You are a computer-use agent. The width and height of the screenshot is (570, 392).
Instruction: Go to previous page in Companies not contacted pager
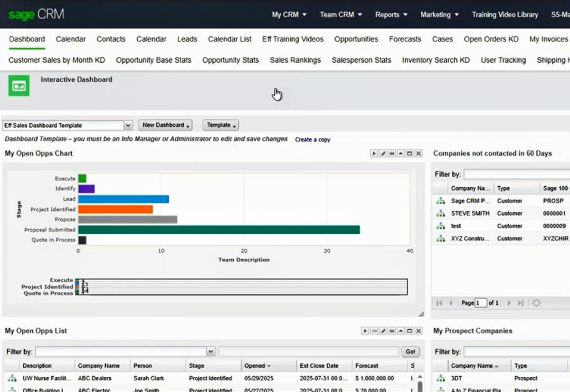[450, 303]
